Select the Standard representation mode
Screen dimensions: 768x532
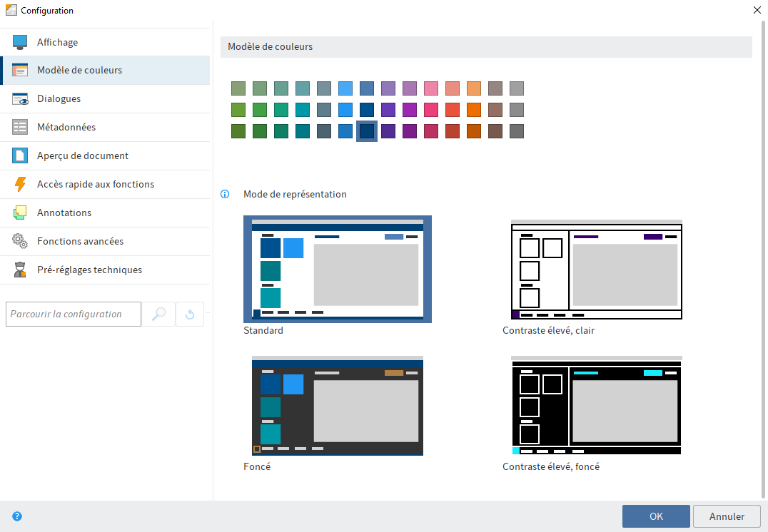pyautogui.click(x=337, y=269)
